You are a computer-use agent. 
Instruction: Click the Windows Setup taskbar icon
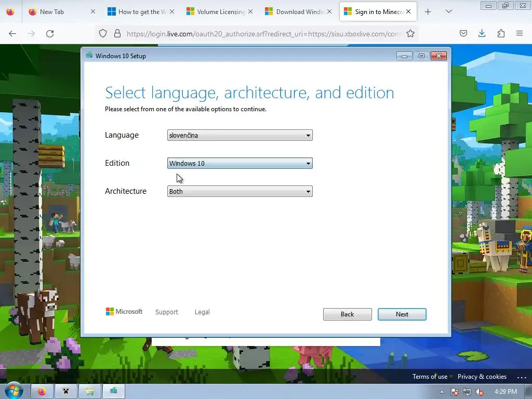click(x=114, y=391)
